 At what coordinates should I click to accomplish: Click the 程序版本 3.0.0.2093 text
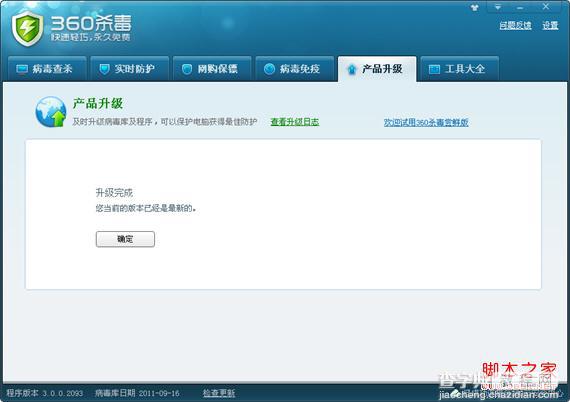tap(45, 393)
